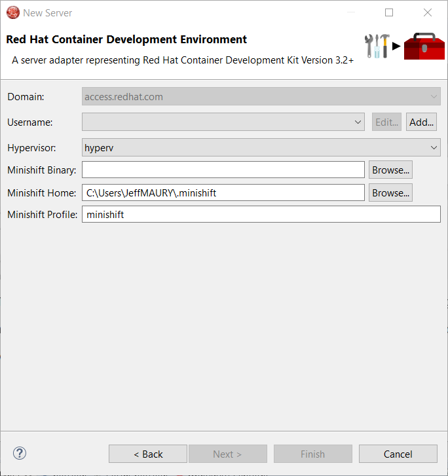Maximize the New Server window

(x=389, y=12)
